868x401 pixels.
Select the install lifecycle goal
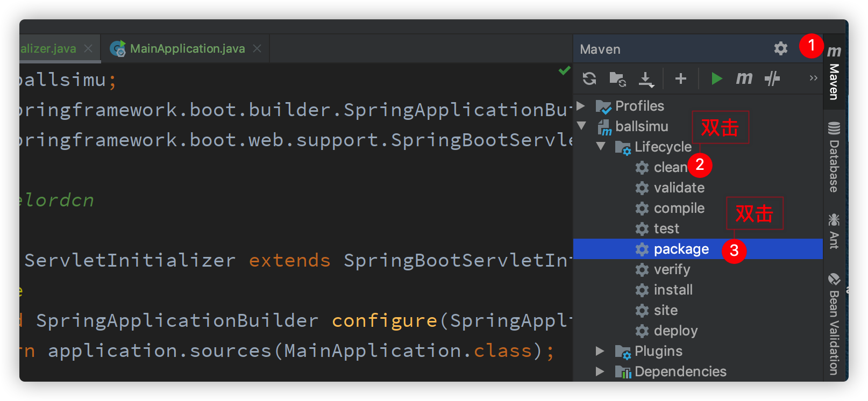point(673,290)
